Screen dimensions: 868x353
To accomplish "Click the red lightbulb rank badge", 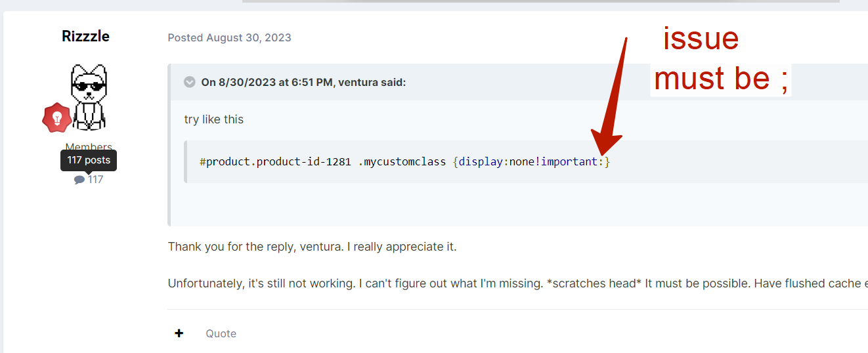I will pos(57,118).
